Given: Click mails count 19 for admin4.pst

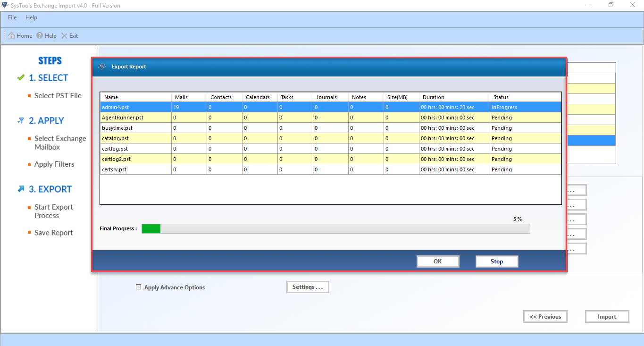Looking at the screenshot, I should coord(189,107).
